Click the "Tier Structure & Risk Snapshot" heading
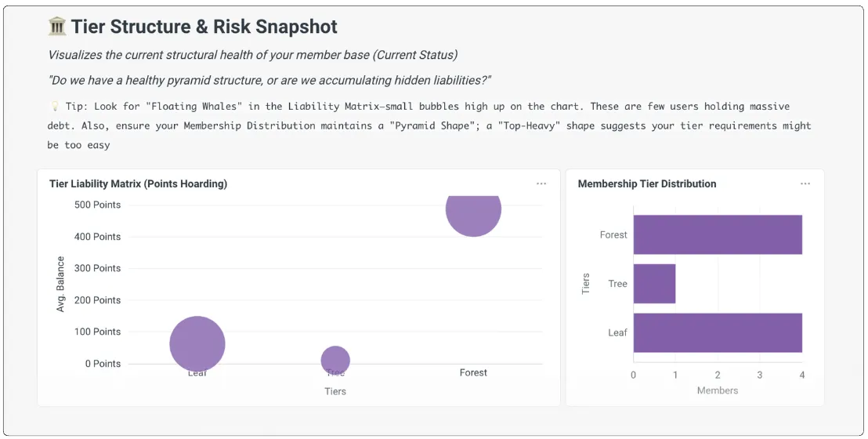The height and width of the screenshot is (439, 868). tap(204, 27)
